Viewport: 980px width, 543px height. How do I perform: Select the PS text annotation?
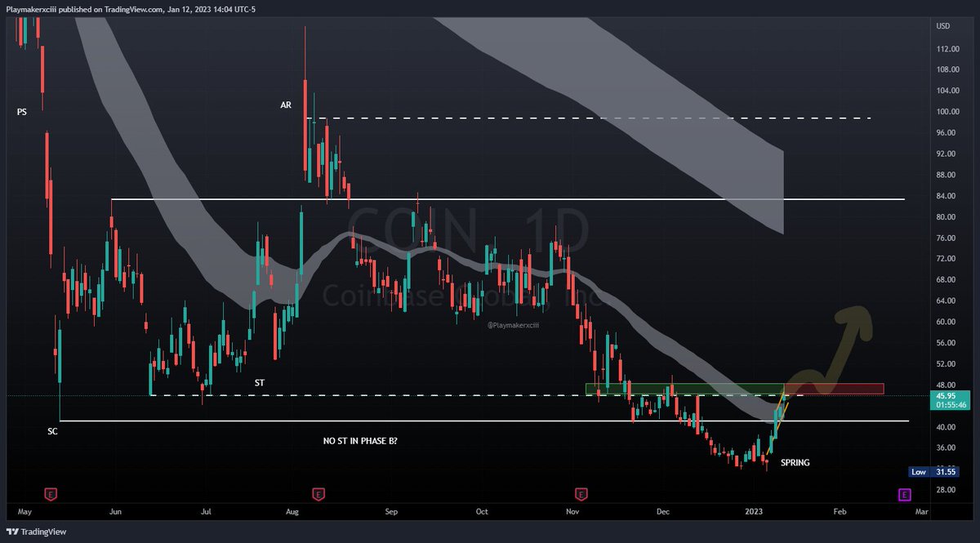point(21,112)
